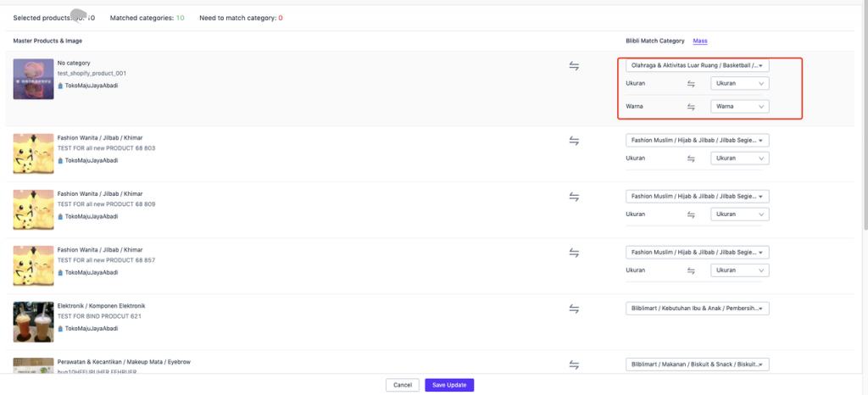Image resolution: width=868 pixels, height=395 pixels.
Task: Click the 'Need to match category: 0' counter
Action: coord(241,19)
